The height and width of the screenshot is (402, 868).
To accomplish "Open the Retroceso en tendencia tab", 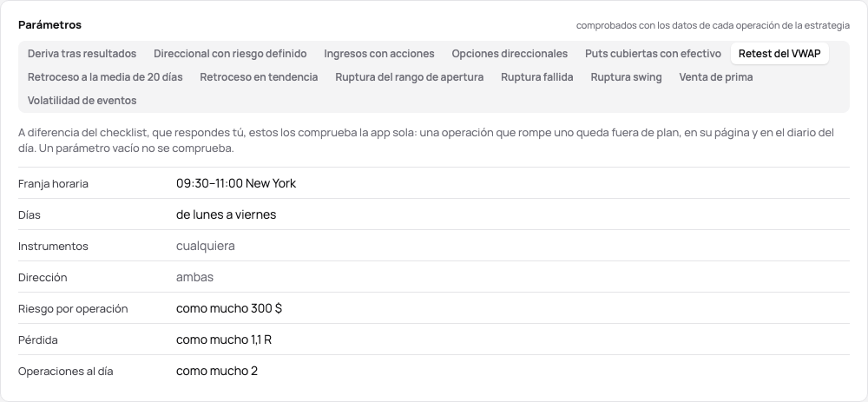I will 259,77.
